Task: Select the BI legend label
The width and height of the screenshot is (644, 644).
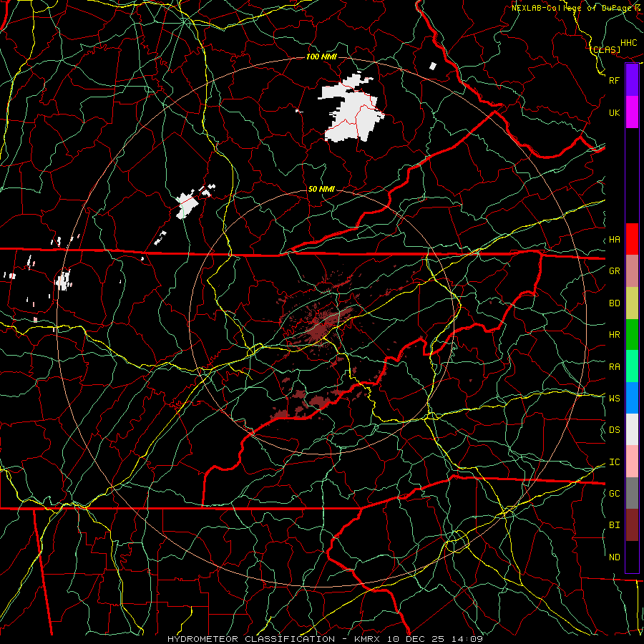Action: click(x=614, y=525)
